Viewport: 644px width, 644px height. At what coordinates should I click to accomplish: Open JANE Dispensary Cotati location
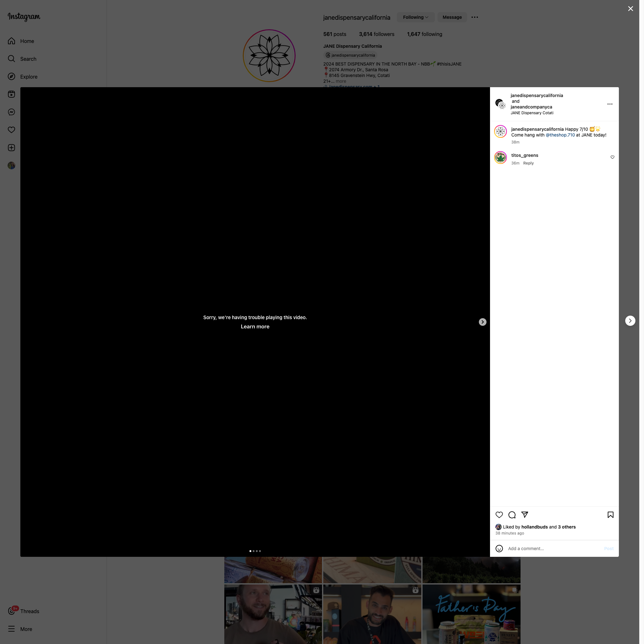point(532,113)
